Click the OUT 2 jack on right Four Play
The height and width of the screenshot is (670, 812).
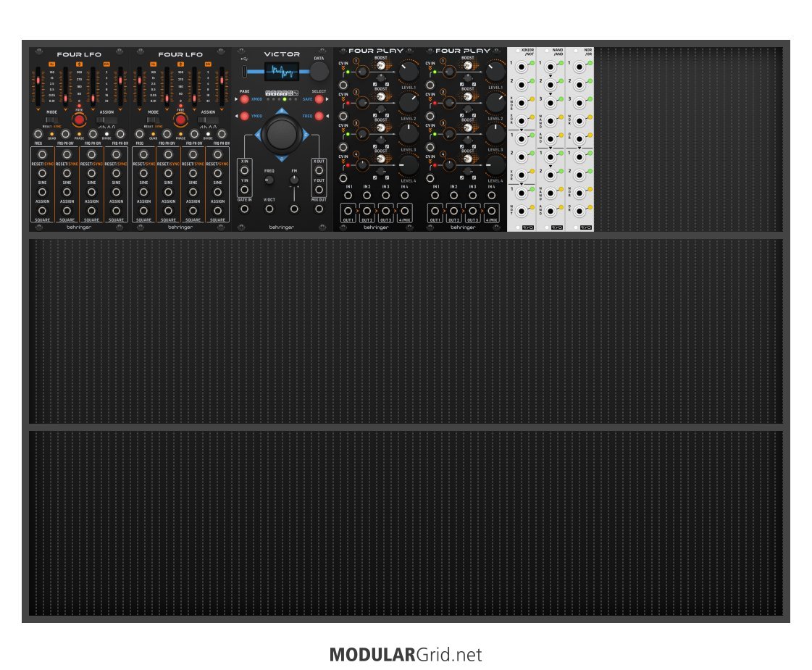453,212
